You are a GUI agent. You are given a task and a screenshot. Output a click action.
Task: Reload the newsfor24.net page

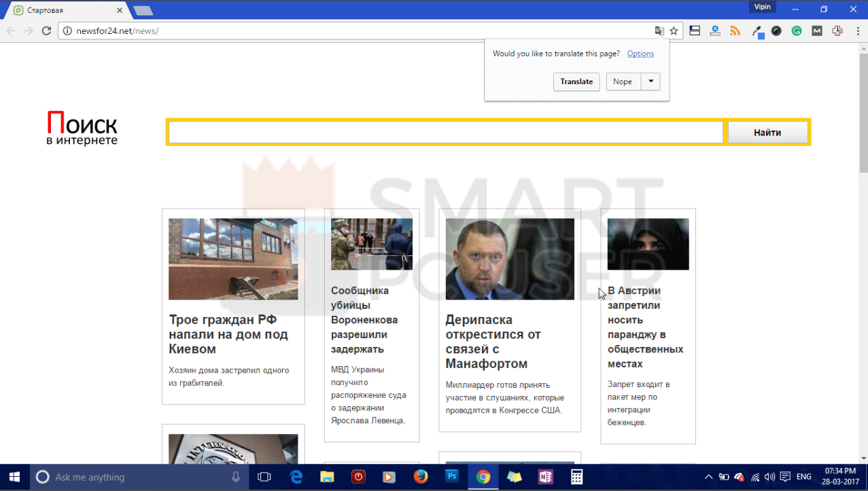point(46,31)
